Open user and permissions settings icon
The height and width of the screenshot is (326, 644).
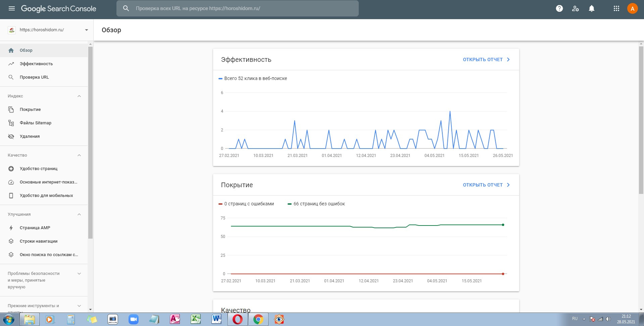click(x=575, y=8)
